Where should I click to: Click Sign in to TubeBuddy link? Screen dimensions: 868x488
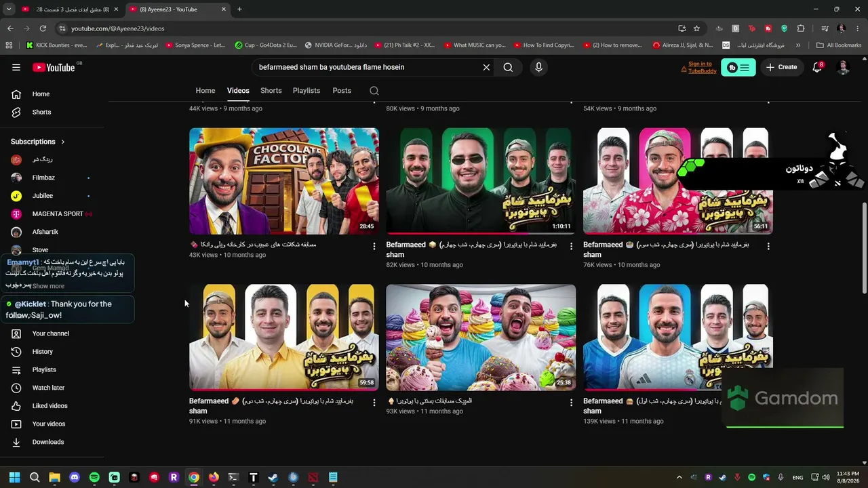click(702, 67)
